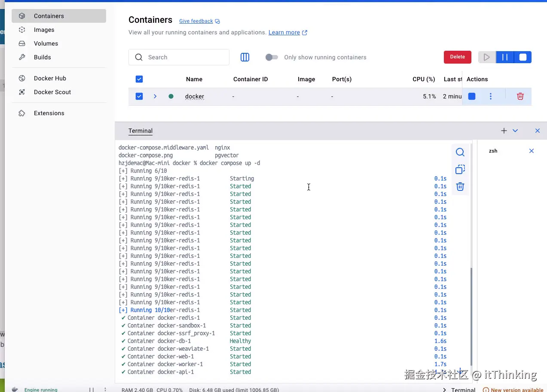The height and width of the screenshot is (392, 547).
Task: Clear the terminal with trash icon
Action: click(x=460, y=187)
